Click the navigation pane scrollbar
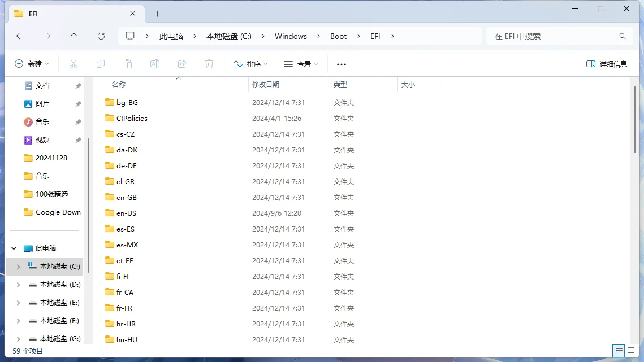The width and height of the screenshot is (644, 362). pos(88,205)
